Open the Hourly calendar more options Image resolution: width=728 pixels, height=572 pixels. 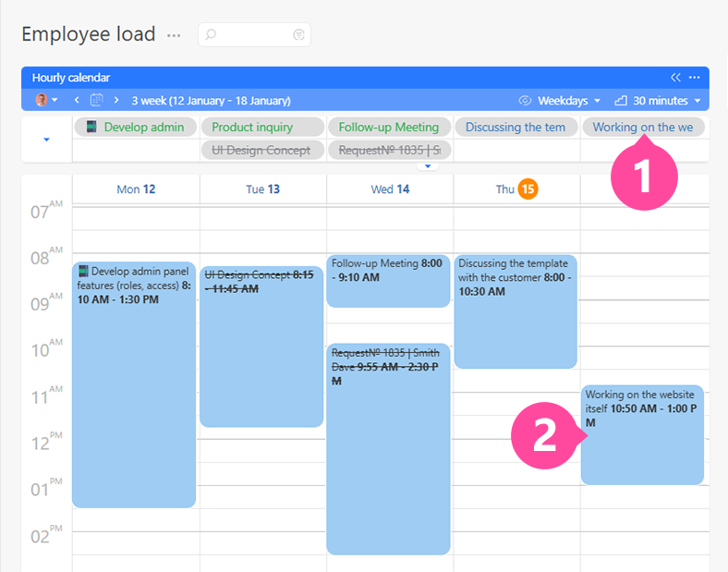pos(694,78)
